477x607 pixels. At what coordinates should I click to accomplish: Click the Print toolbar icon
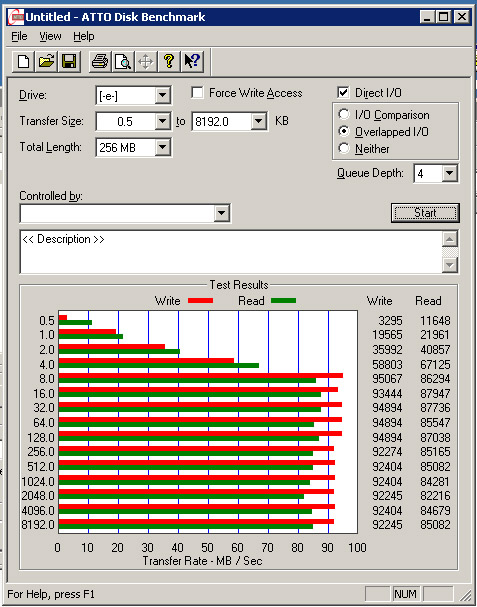[x=100, y=62]
